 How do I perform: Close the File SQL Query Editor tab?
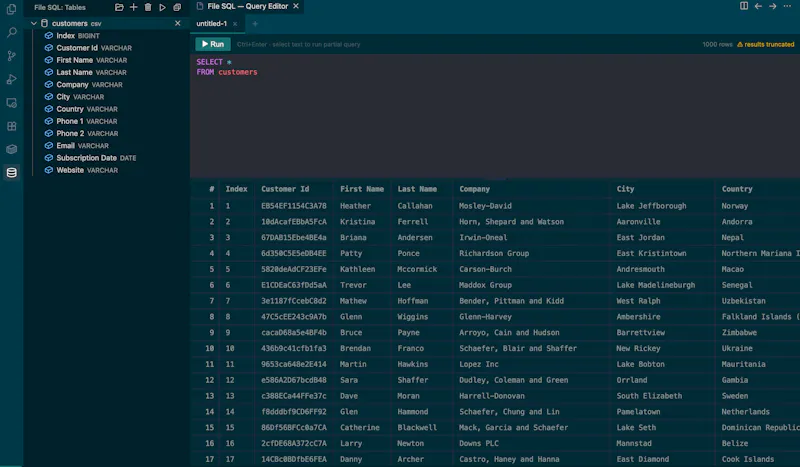click(x=296, y=6)
